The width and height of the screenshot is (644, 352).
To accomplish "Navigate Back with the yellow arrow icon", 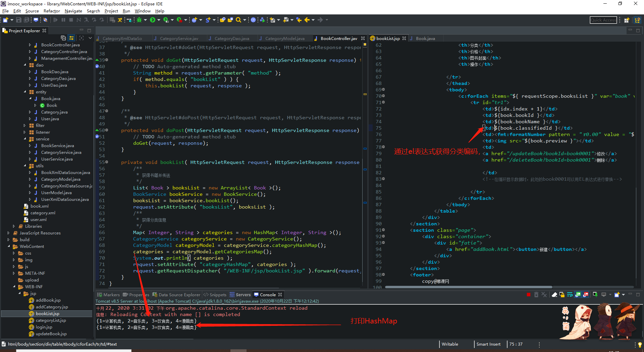I will tap(307, 20).
